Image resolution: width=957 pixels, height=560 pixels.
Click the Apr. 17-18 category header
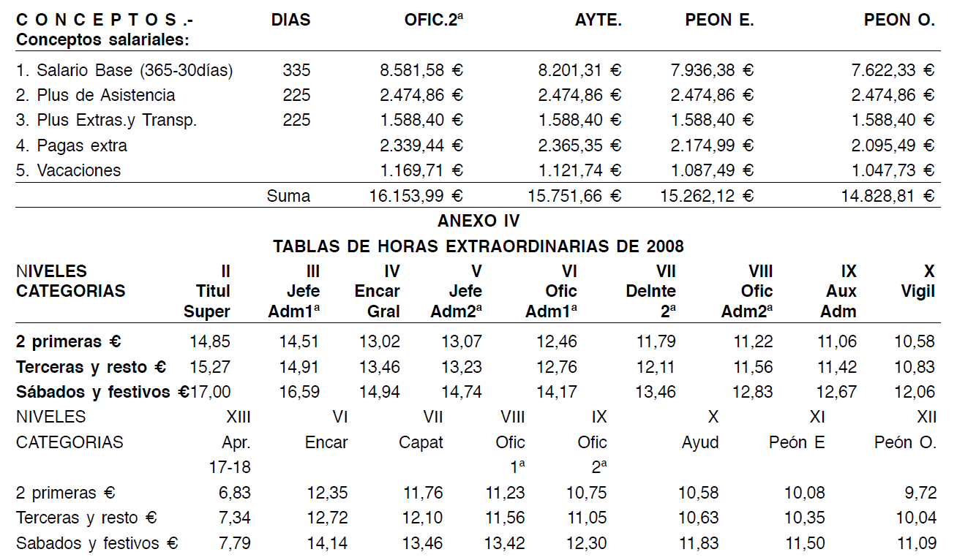pyautogui.click(x=230, y=454)
